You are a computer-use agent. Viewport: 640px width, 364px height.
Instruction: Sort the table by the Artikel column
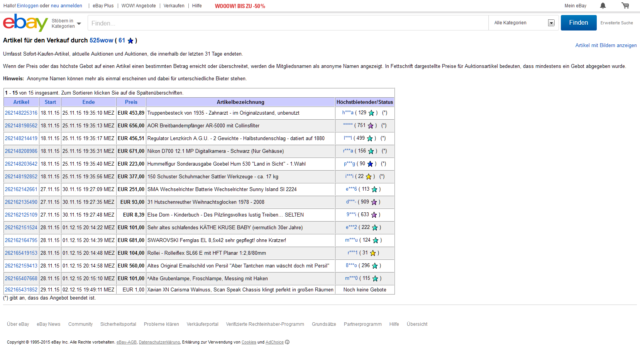21,102
